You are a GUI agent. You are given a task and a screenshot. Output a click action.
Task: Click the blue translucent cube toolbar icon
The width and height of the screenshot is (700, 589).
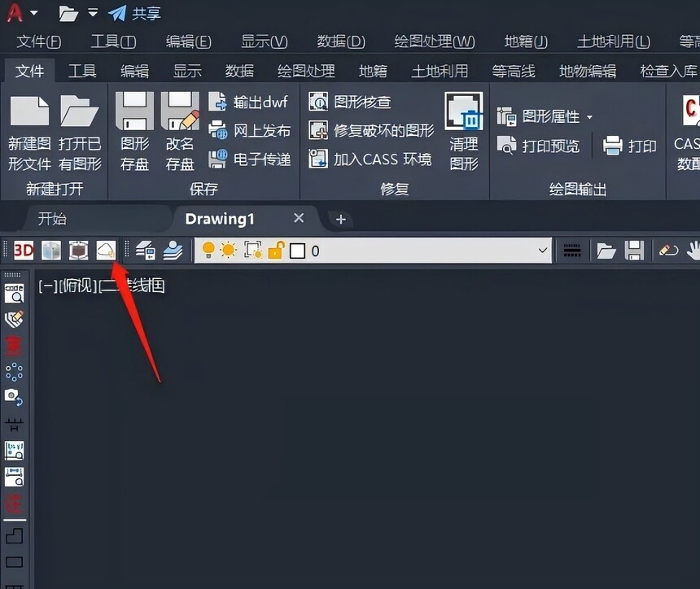tap(51, 251)
